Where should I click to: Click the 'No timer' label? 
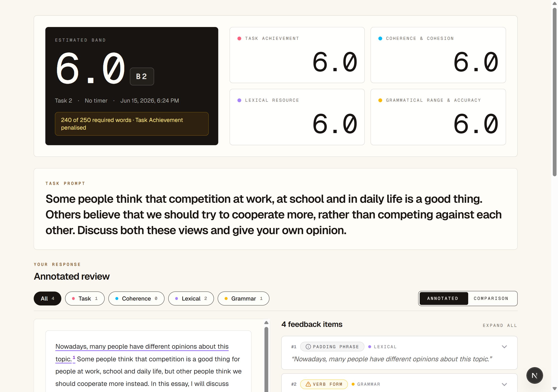[x=96, y=101]
